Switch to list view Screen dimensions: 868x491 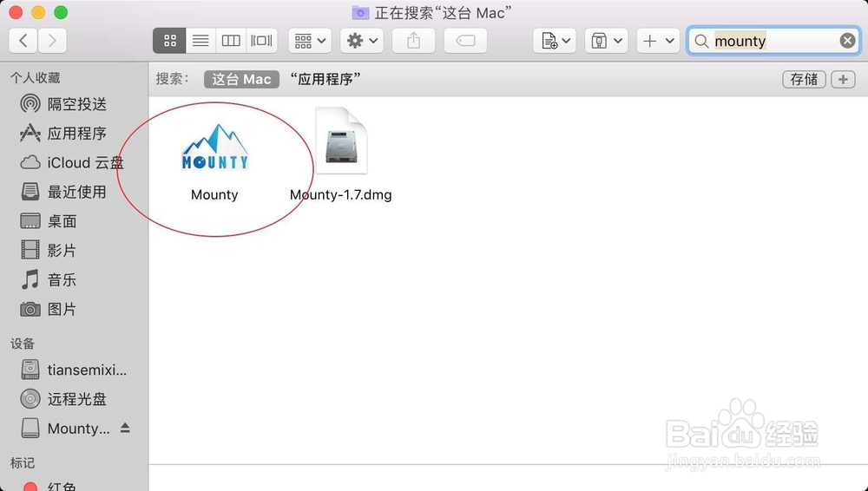pyautogui.click(x=201, y=41)
